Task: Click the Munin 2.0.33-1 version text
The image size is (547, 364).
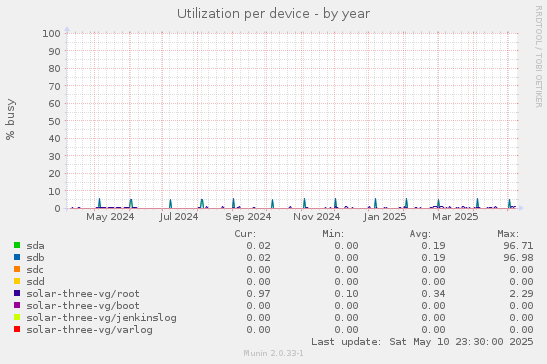Action: coord(274,353)
